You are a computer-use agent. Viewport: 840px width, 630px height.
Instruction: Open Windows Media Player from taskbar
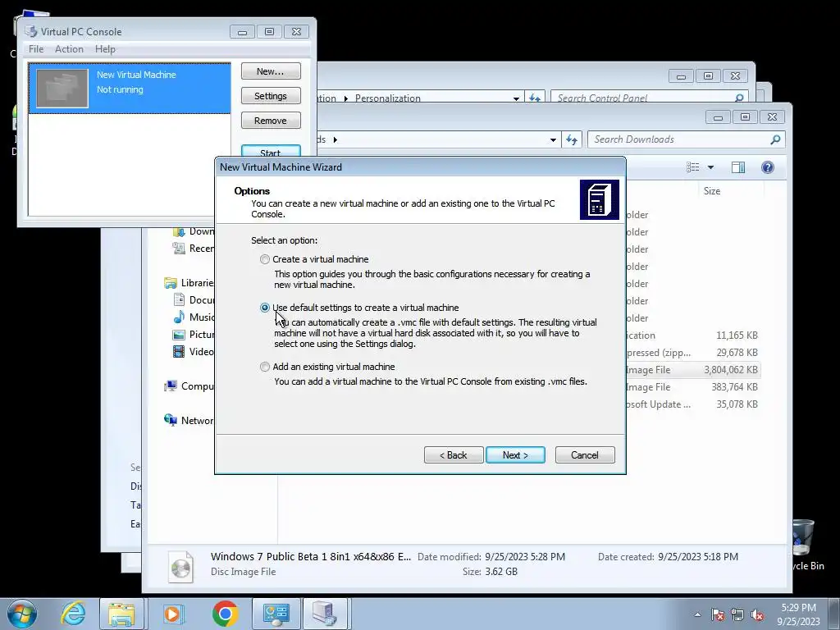[x=172, y=614]
